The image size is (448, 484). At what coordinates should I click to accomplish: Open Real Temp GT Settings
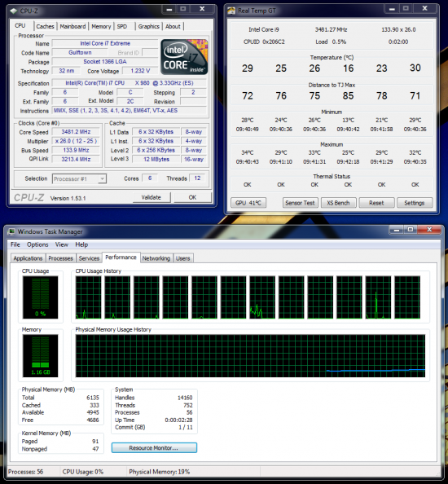(415, 203)
